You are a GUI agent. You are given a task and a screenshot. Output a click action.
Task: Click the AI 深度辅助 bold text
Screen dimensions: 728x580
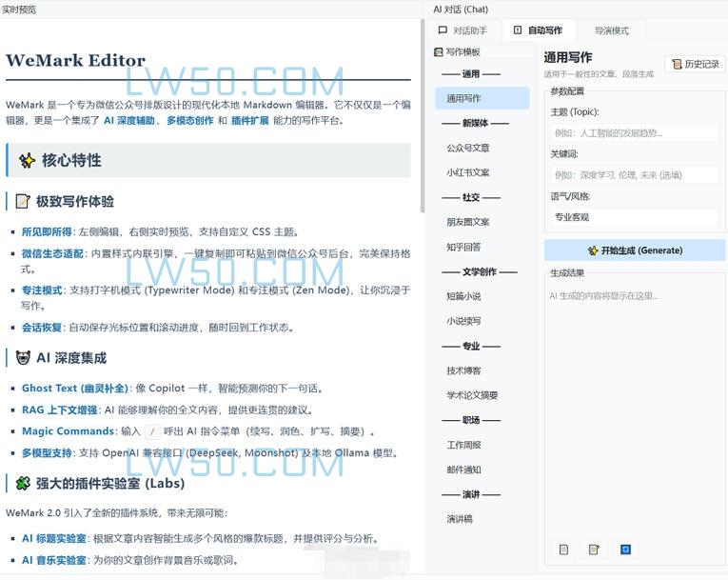129,120
